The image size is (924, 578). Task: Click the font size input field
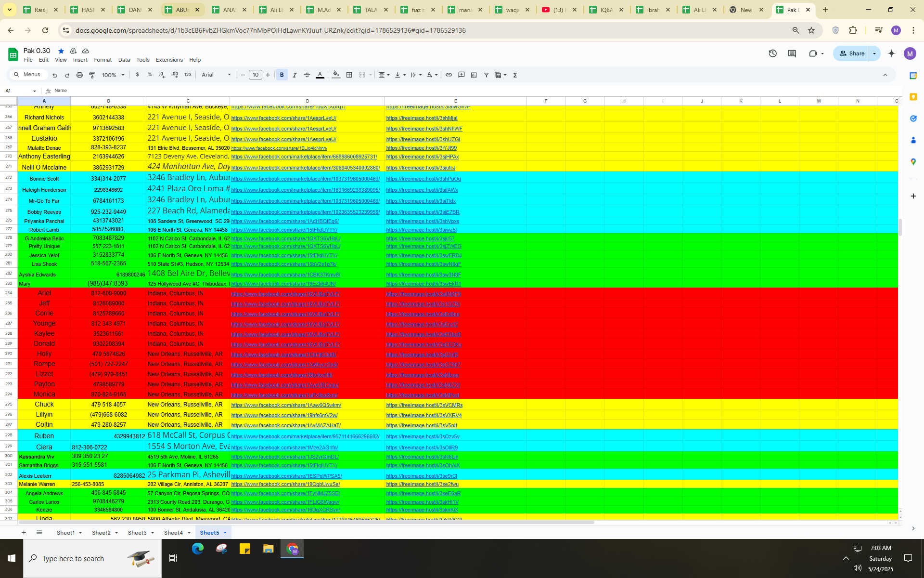click(256, 75)
